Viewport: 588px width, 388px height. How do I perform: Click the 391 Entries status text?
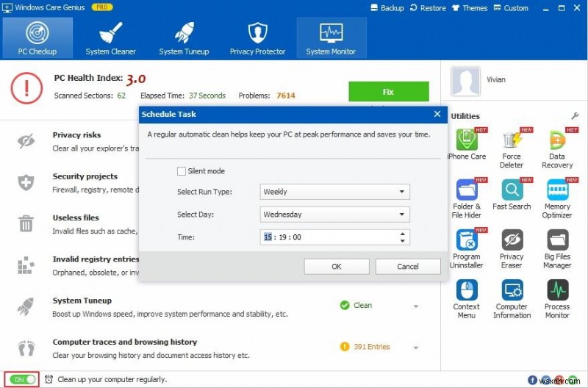(x=371, y=347)
